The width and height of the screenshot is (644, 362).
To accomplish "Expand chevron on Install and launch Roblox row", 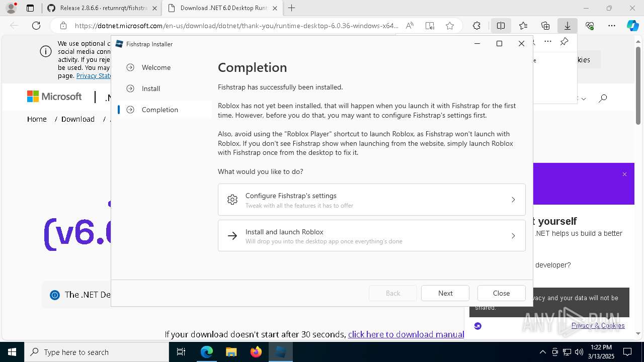I will (x=513, y=236).
